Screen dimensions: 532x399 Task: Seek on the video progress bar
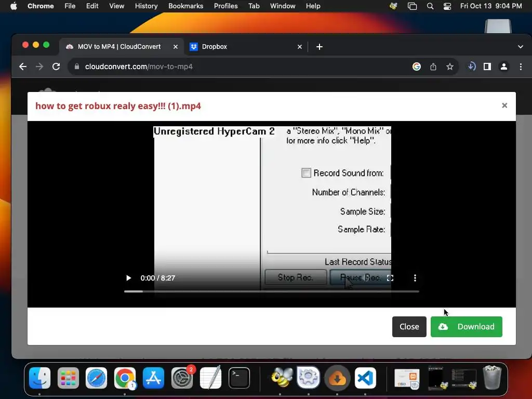[x=271, y=291]
